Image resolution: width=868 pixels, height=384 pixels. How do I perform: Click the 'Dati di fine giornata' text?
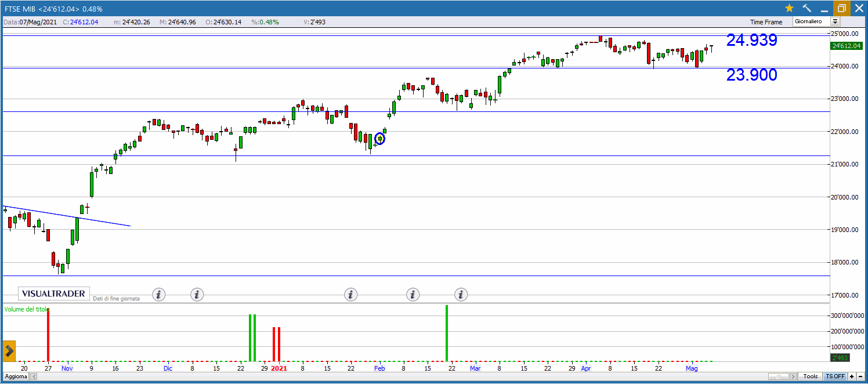pos(117,299)
